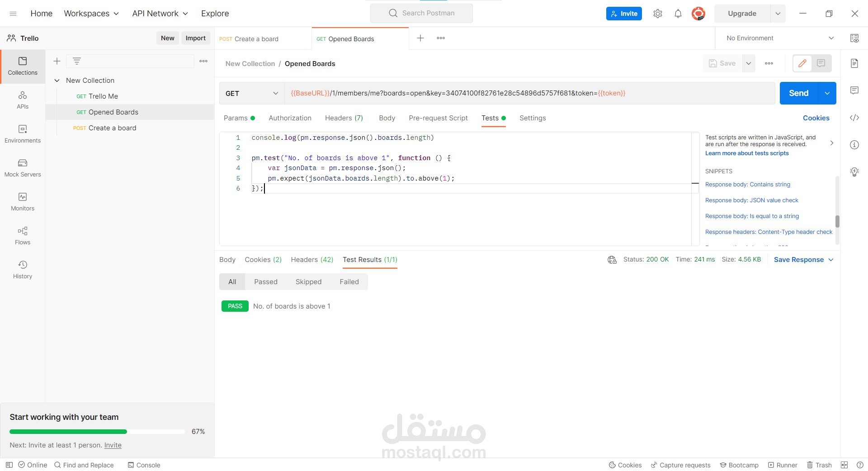
Task: Open the Console in status bar
Action: pyautogui.click(x=144, y=465)
